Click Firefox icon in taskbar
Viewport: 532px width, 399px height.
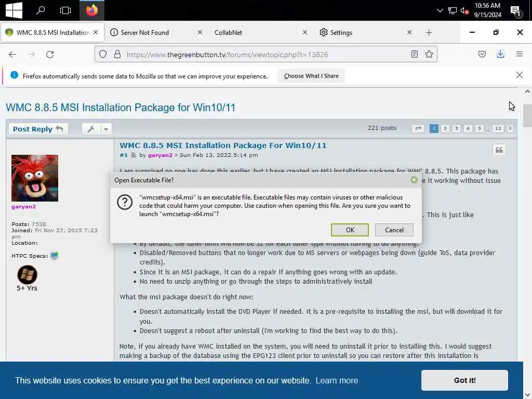91,10
